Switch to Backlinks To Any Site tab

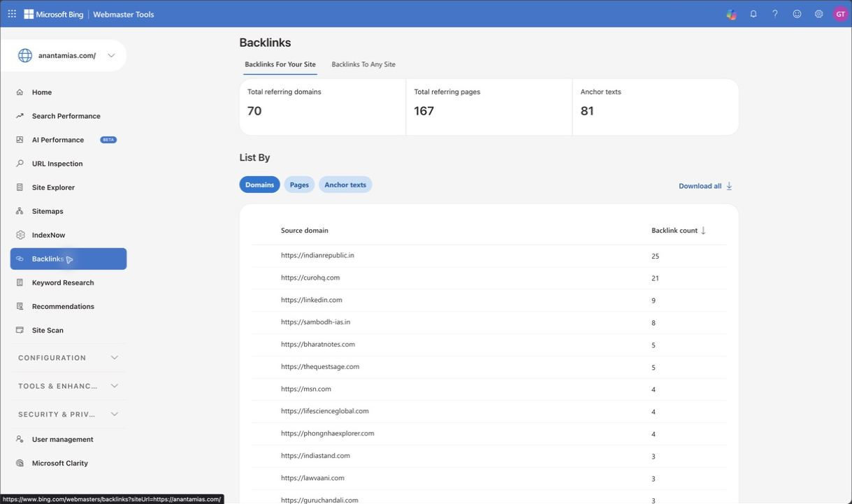click(363, 64)
